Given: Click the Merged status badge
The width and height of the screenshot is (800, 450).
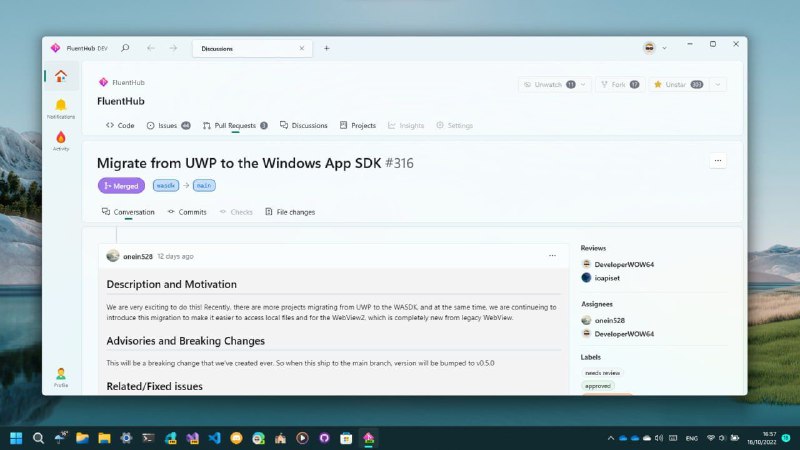Looking at the screenshot, I should pos(121,186).
